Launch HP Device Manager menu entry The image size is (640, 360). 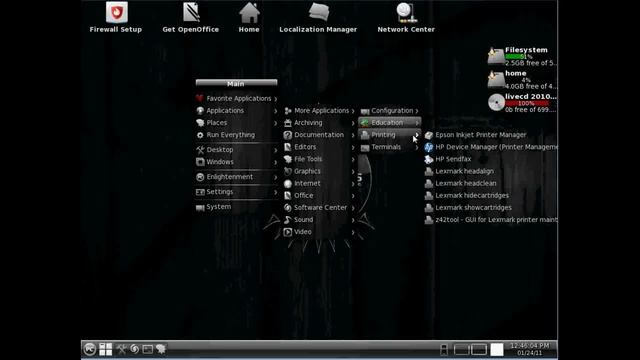(491, 147)
